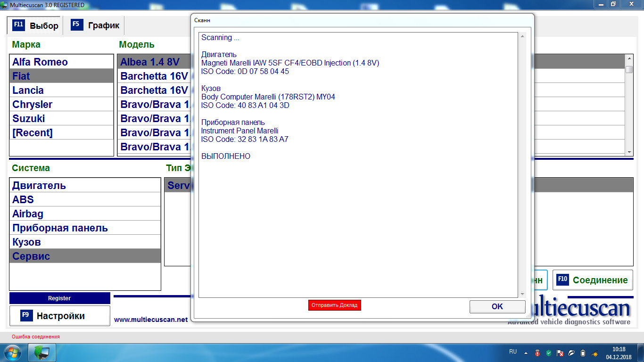644x362 pixels.
Task: Click red alert wireless tray icon
Action: coord(537,353)
